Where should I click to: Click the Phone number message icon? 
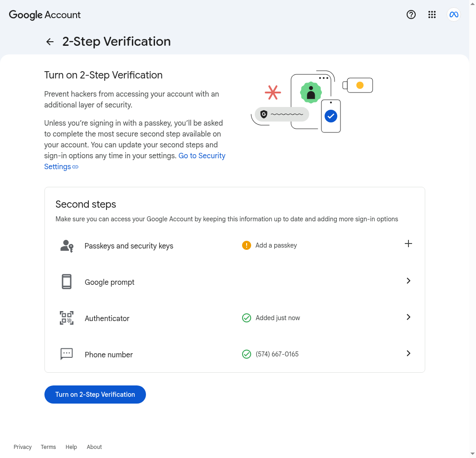(67, 354)
